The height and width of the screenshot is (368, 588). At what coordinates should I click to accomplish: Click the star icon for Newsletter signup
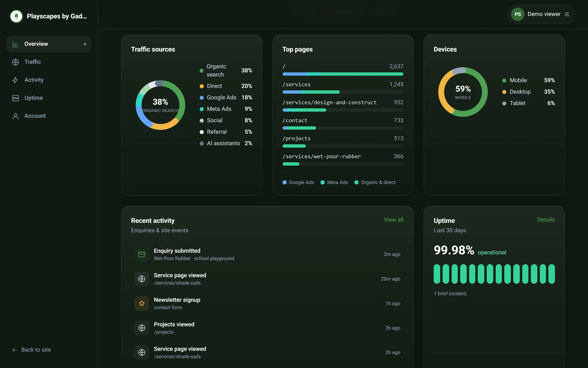coord(141,304)
